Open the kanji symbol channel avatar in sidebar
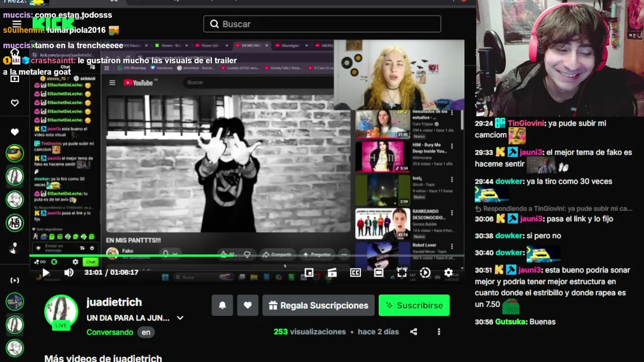The width and height of the screenshot is (644, 362). [15, 222]
